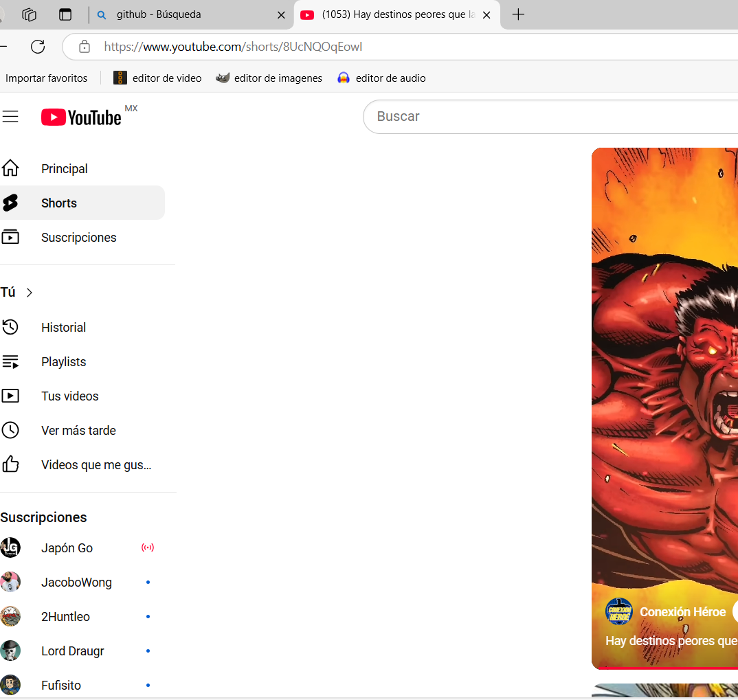The height and width of the screenshot is (700, 738).
Task: Open editor de video bookmark
Action: pyautogui.click(x=157, y=78)
